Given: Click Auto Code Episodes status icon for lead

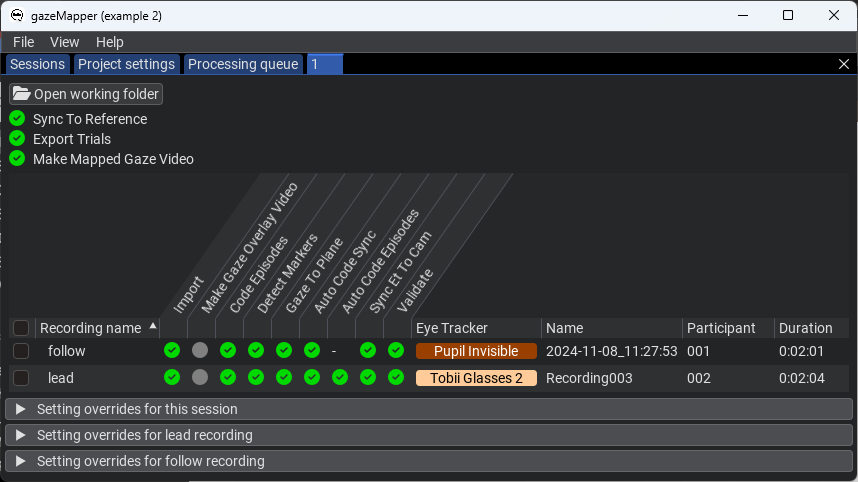Looking at the screenshot, I should point(340,377).
